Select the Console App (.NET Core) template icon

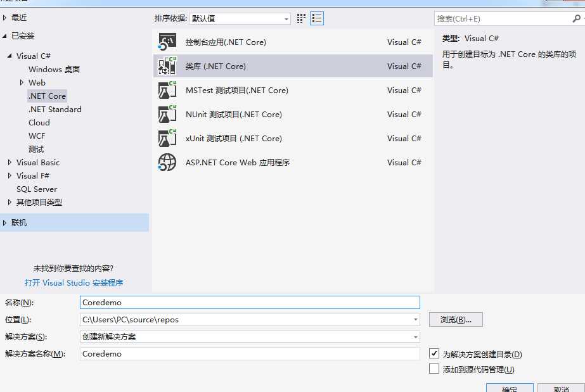click(x=167, y=42)
